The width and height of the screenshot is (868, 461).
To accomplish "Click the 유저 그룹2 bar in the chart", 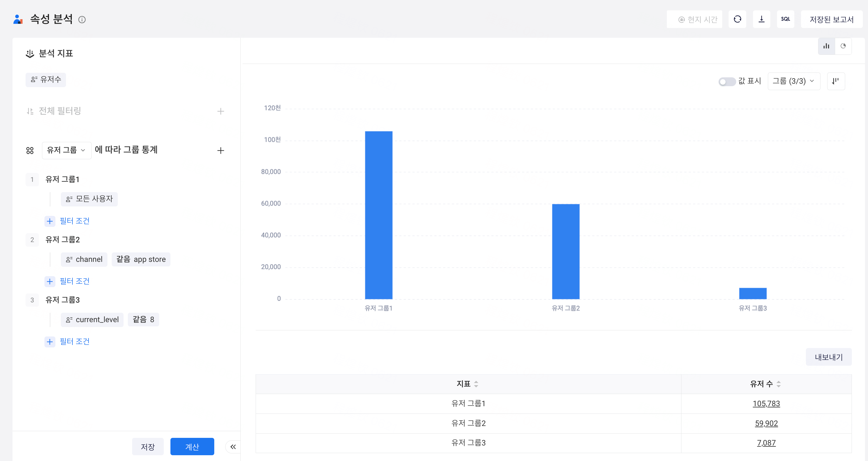I will [566, 252].
